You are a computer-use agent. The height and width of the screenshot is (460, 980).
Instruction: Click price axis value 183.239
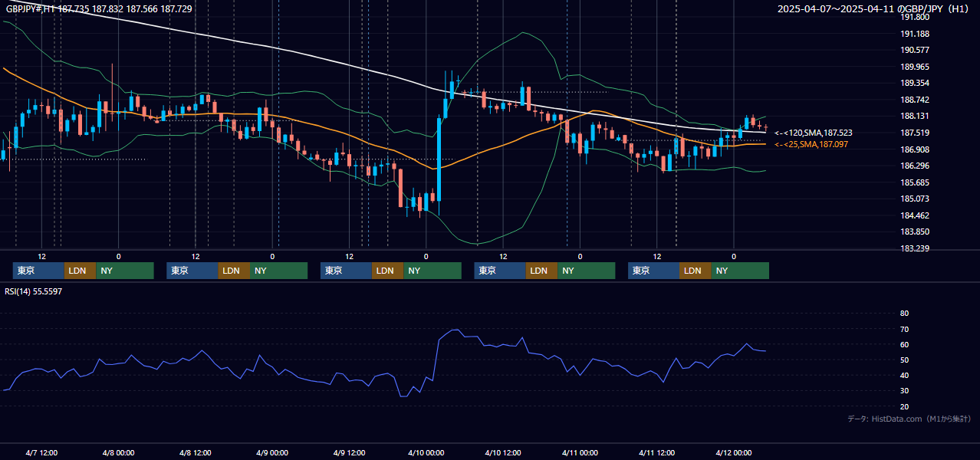915,248
